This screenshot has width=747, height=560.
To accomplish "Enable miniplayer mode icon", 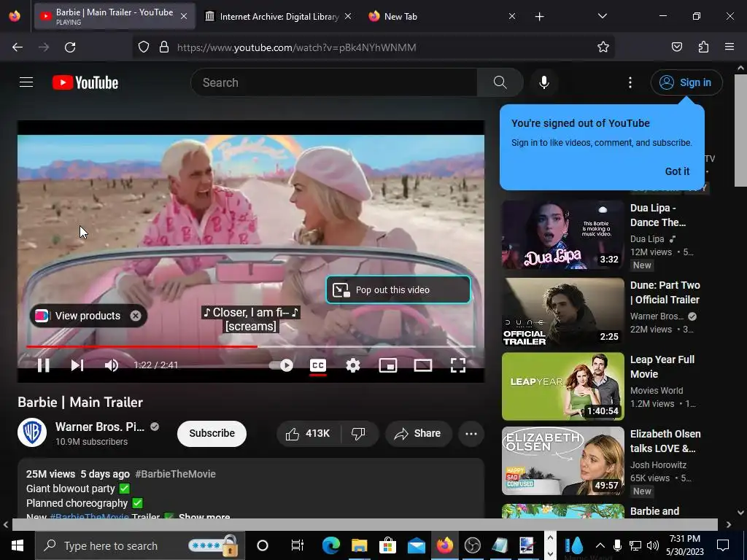I will (388, 365).
